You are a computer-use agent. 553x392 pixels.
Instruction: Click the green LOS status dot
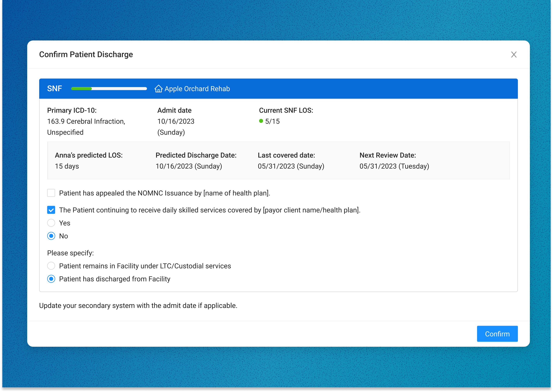[261, 121]
